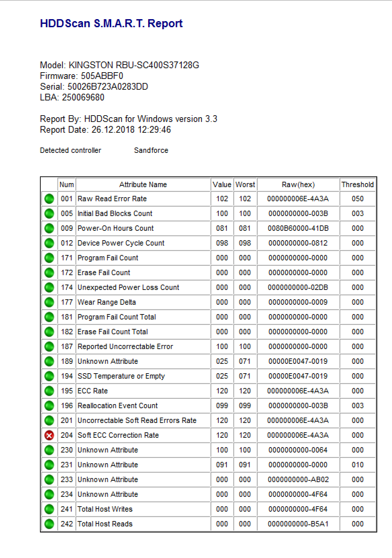Click the green status icon for ECC Rate

(49, 391)
